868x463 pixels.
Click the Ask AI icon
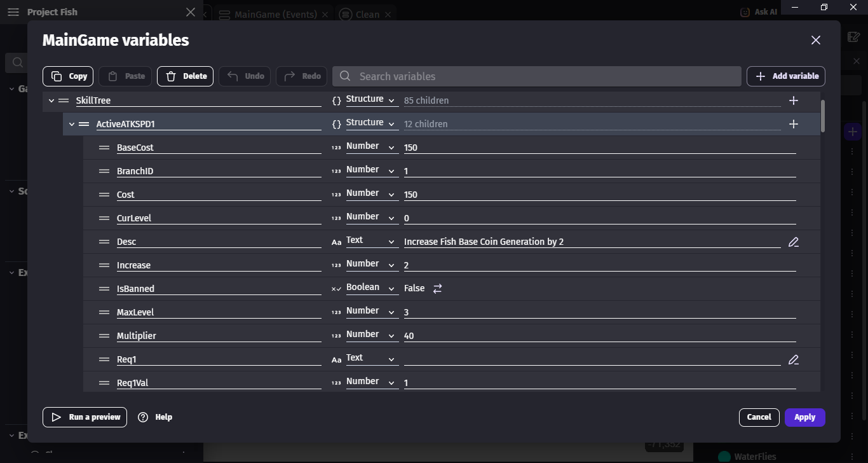point(745,12)
